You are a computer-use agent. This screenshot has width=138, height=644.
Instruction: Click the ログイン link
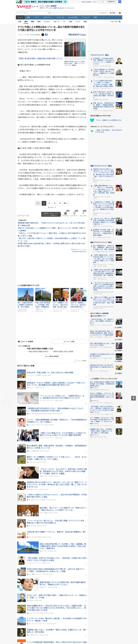tap(42, 8)
